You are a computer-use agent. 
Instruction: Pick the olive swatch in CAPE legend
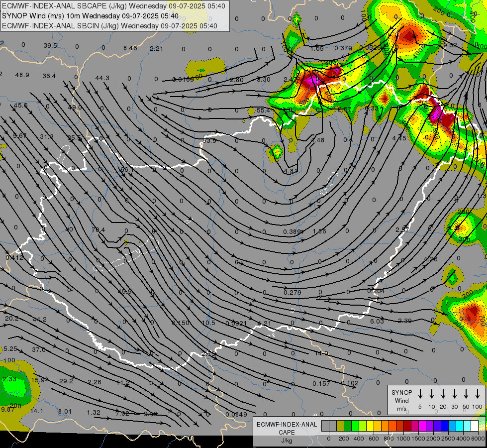click(x=340, y=426)
